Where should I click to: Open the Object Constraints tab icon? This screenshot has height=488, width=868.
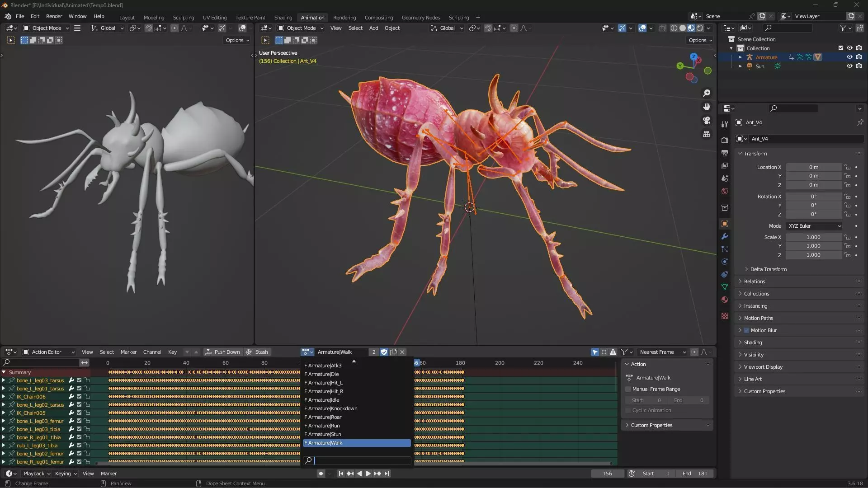pyautogui.click(x=725, y=274)
